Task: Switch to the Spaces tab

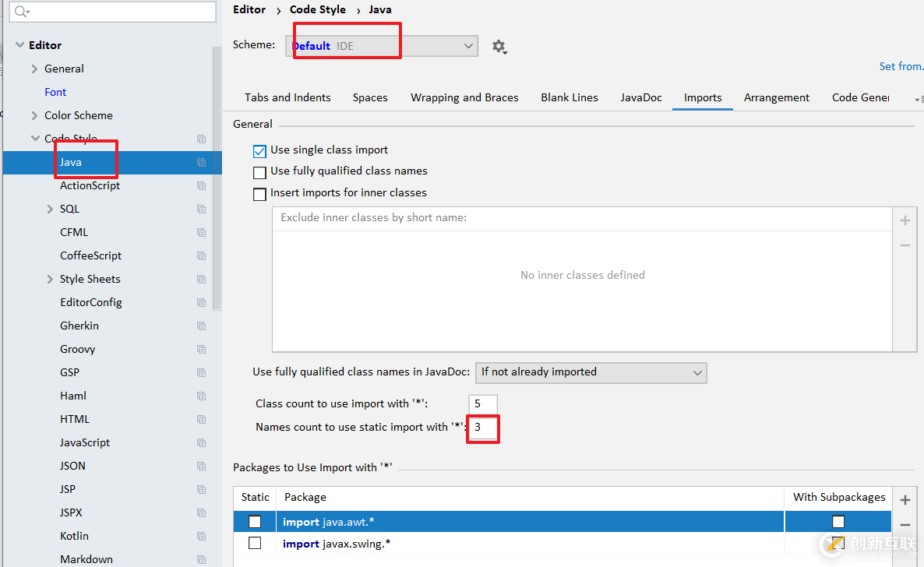Action: click(370, 98)
